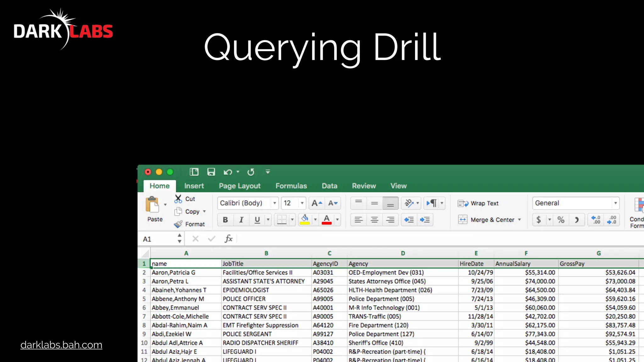
Task: Increase font size with larger A icon
Action: tap(317, 203)
